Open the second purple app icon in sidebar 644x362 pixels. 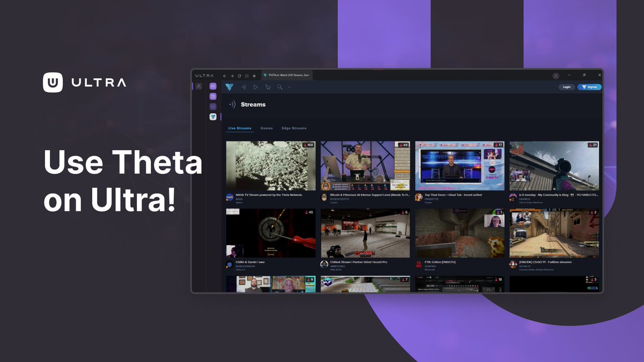(x=213, y=97)
